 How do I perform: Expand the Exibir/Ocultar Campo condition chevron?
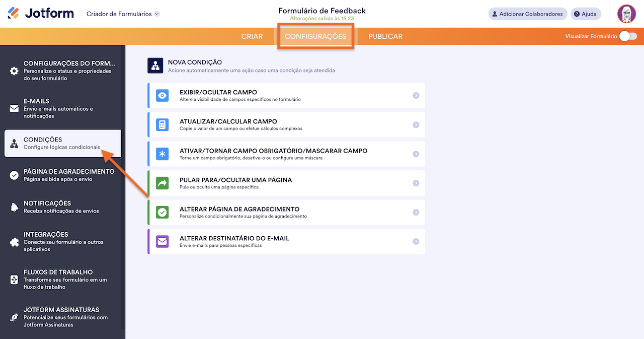coord(416,95)
